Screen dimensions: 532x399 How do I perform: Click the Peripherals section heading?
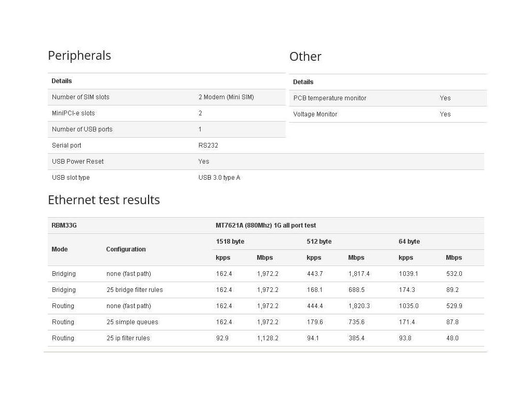click(79, 56)
